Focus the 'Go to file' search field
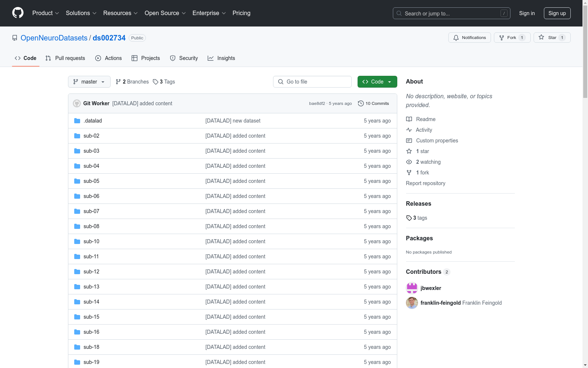The image size is (588, 368). tap(312, 82)
